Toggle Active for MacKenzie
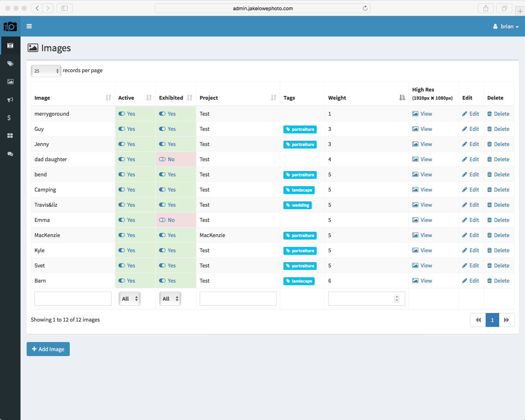 pos(127,235)
